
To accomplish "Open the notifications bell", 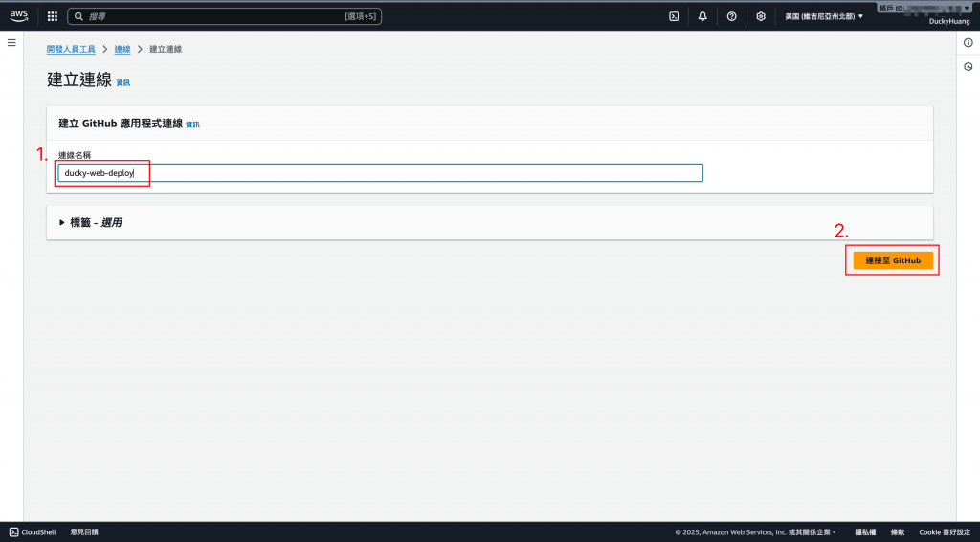I will tap(702, 16).
